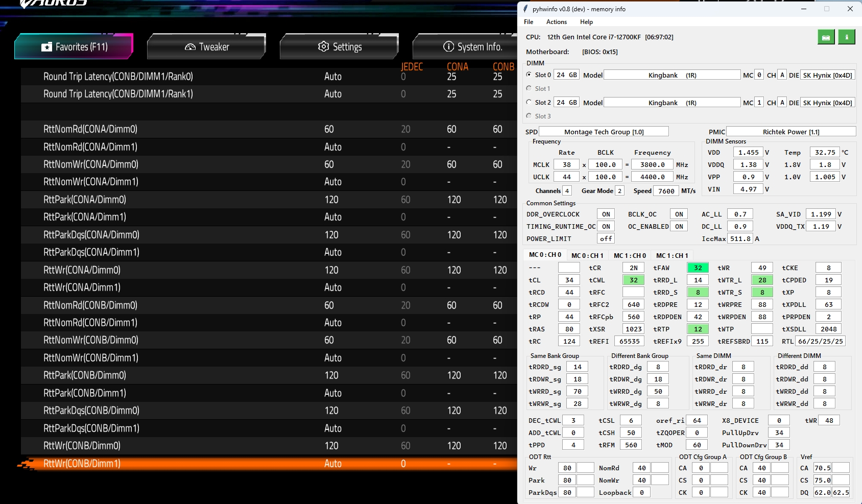The width and height of the screenshot is (862, 504).
Task: Click the UCLK frequency field showing 4400.0
Action: 653,177
